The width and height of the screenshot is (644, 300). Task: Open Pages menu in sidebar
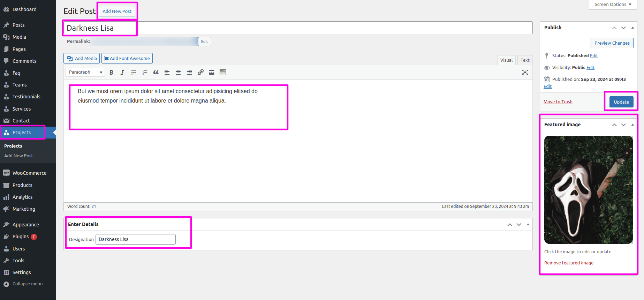(x=28, y=49)
